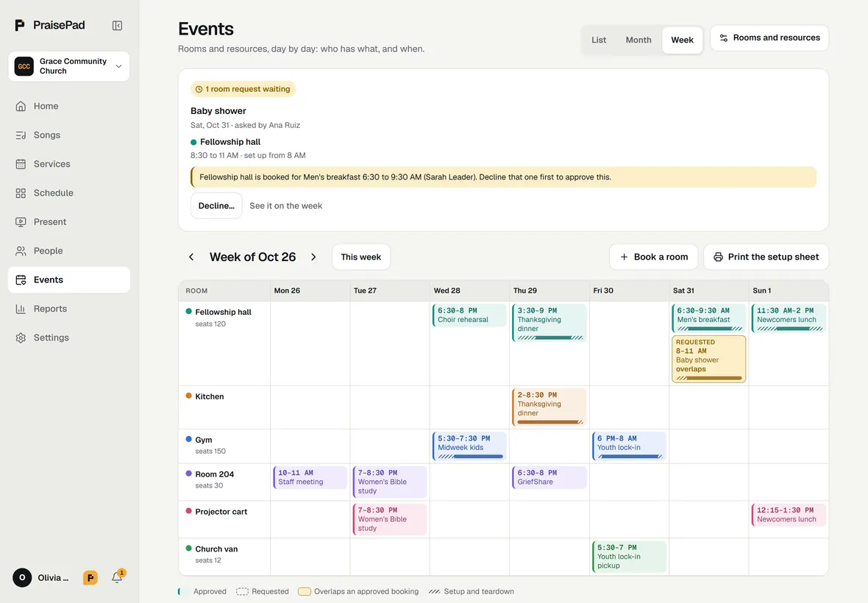Click the GCC church logo avatar
This screenshot has width=868, height=603.
click(24, 66)
